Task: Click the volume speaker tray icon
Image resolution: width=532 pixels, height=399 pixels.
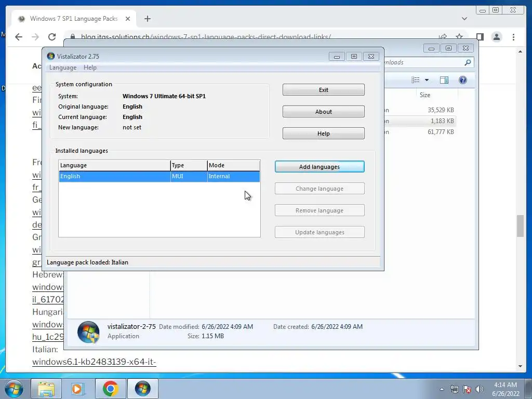Action: point(480,389)
